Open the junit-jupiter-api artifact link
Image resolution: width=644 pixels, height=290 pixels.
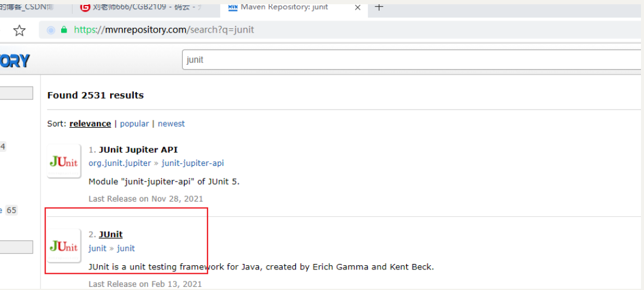(x=192, y=163)
